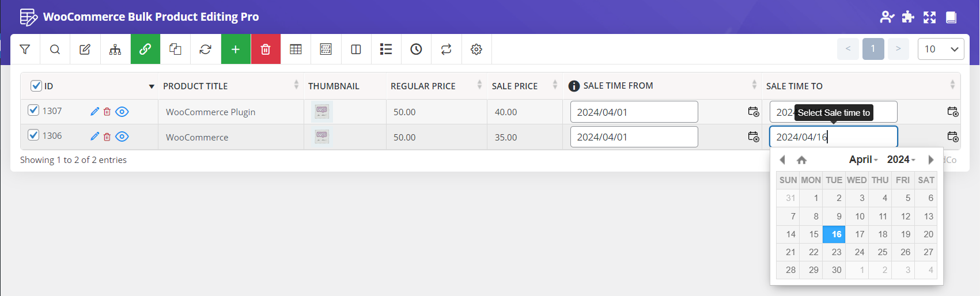The width and height of the screenshot is (980, 296).
Task: Open the settings gear icon
Action: 476,50
